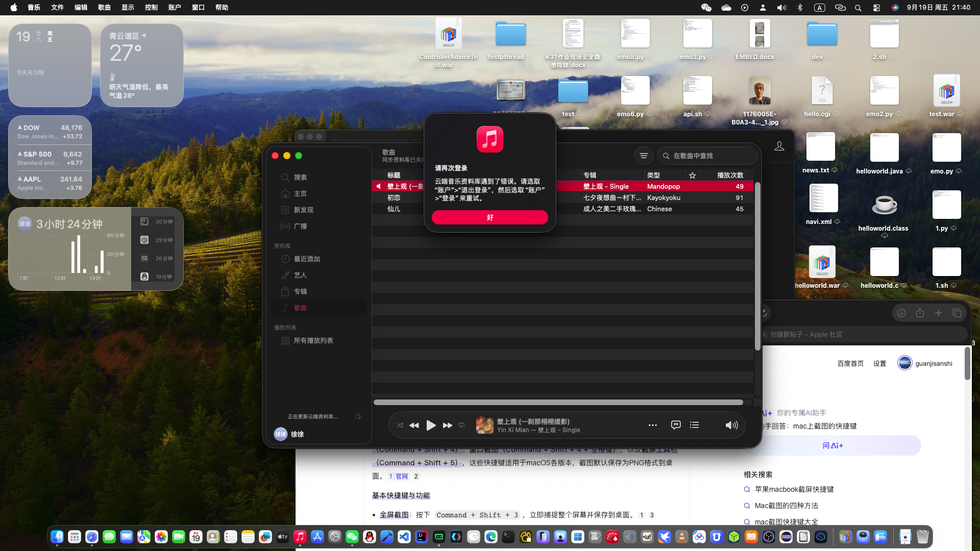
Task: Open the Up Next queue list icon
Action: (x=694, y=425)
